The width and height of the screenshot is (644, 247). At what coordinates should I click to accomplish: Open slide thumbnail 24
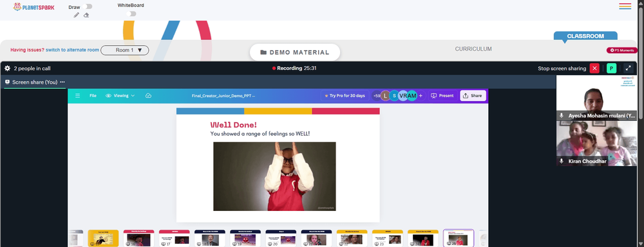(423, 239)
